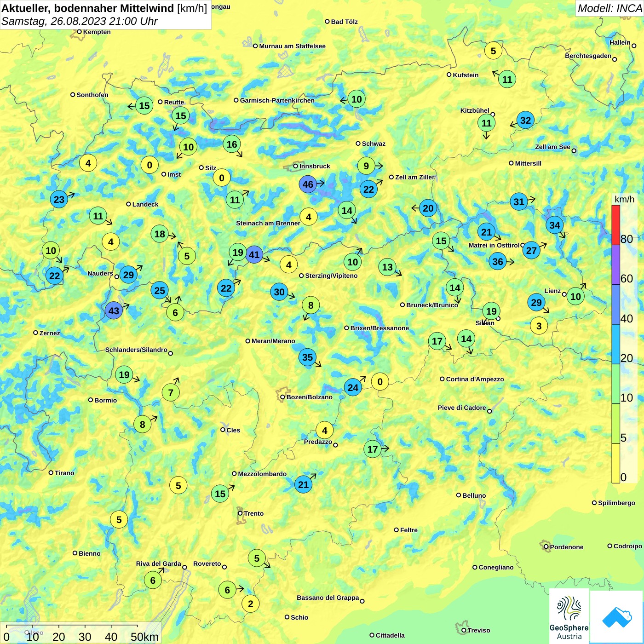
Task: Click the blue cloud arrow logo
Action: point(616,617)
